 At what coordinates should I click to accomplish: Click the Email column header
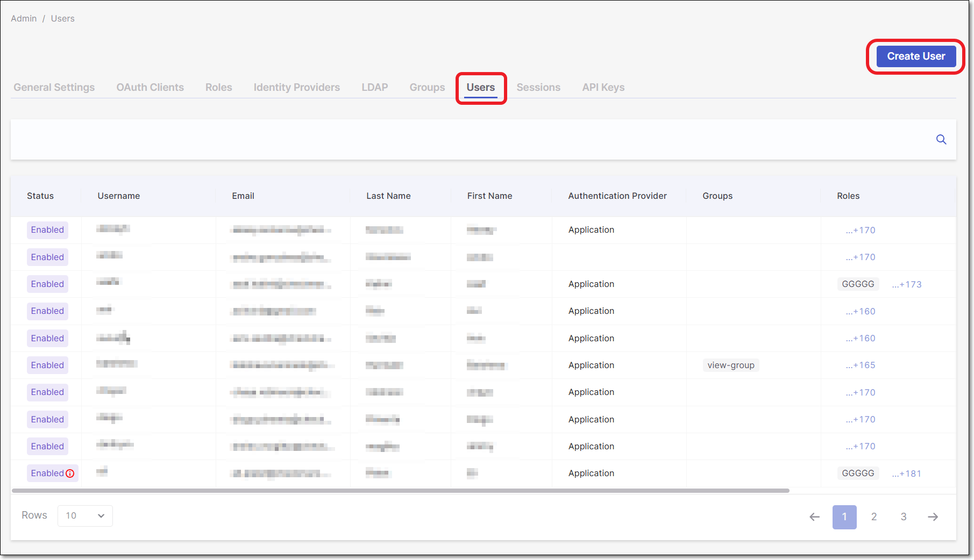243,196
